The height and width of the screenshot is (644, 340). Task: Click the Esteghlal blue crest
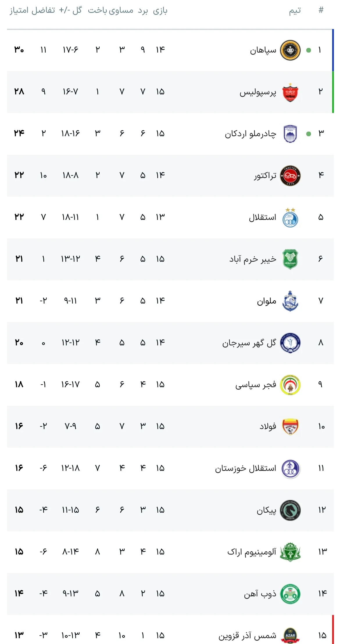290,218
